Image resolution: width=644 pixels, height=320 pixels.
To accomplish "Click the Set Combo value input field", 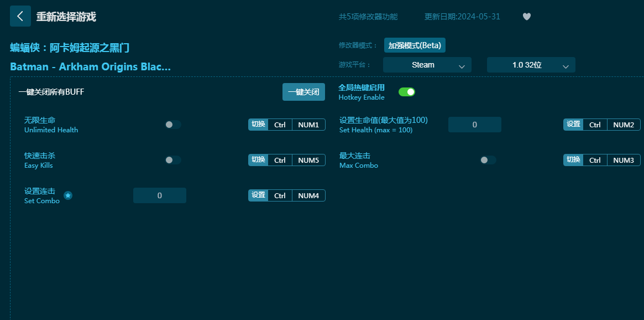I will point(160,195).
